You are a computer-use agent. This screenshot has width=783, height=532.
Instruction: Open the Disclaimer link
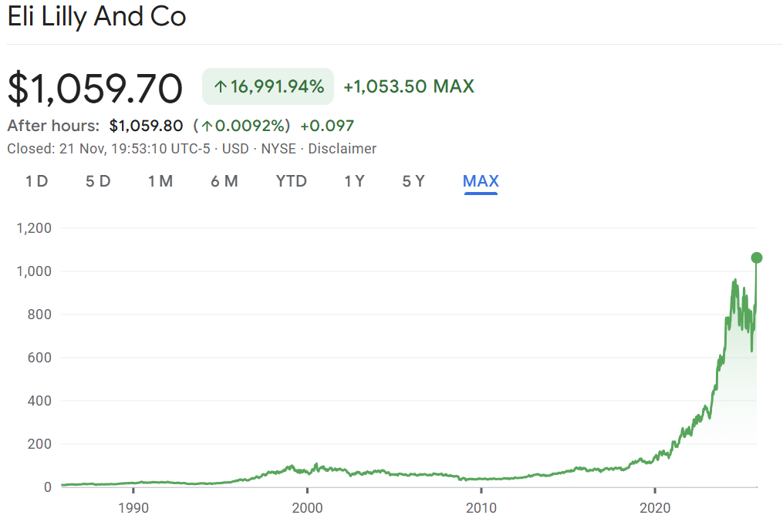click(342, 149)
